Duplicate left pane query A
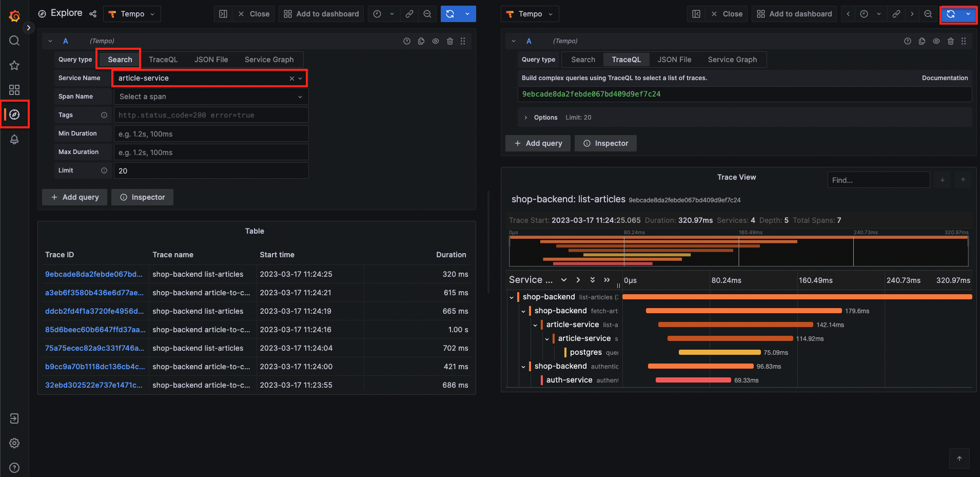980x477 pixels. point(421,41)
